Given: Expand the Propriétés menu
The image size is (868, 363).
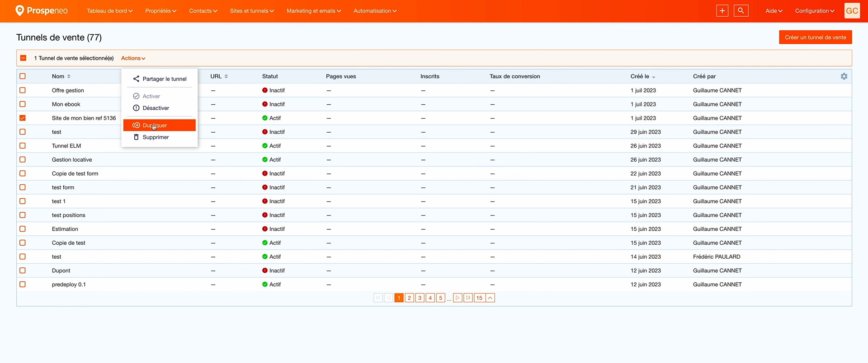Looking at the screenshot, I should (x=160, y=11).
